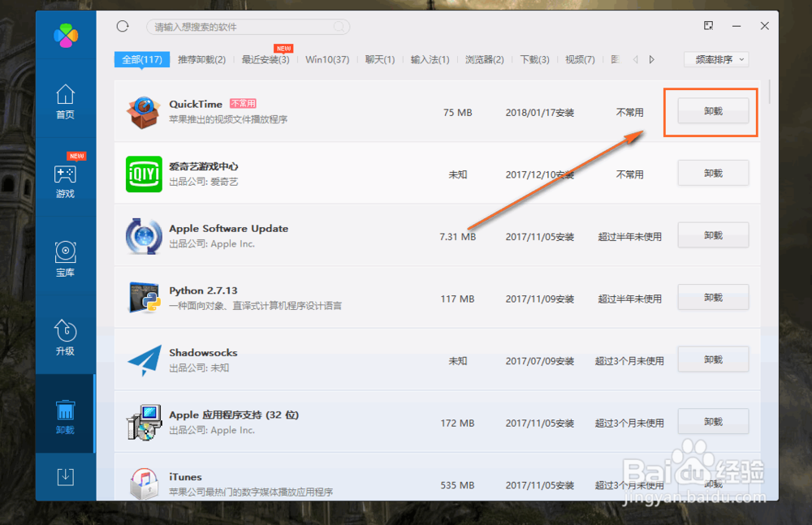
Task: Select the 升级 (Upgrade) sidebar icon
Action: [66, 335]
